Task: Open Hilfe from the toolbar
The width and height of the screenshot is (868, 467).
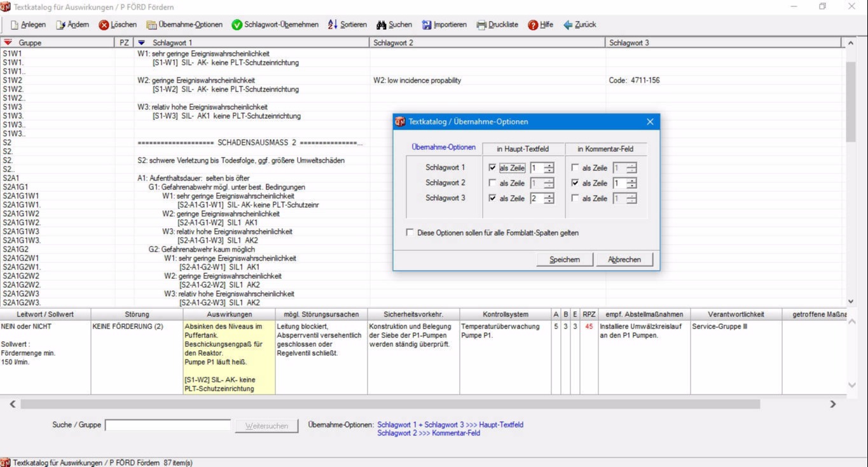Action: tap(541, 25)
